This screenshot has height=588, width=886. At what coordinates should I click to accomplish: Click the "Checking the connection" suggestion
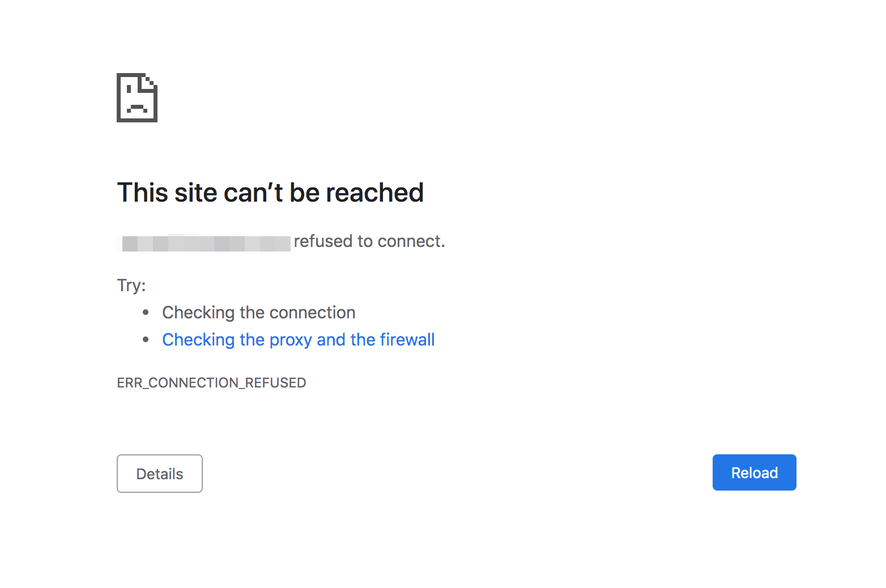(259, 313)
